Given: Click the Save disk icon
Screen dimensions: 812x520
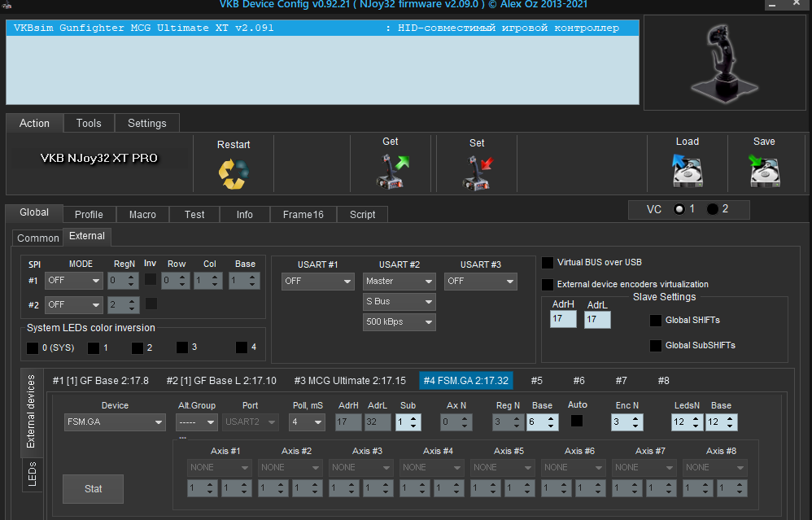Looking at the screenshot, I should (764, 172).
